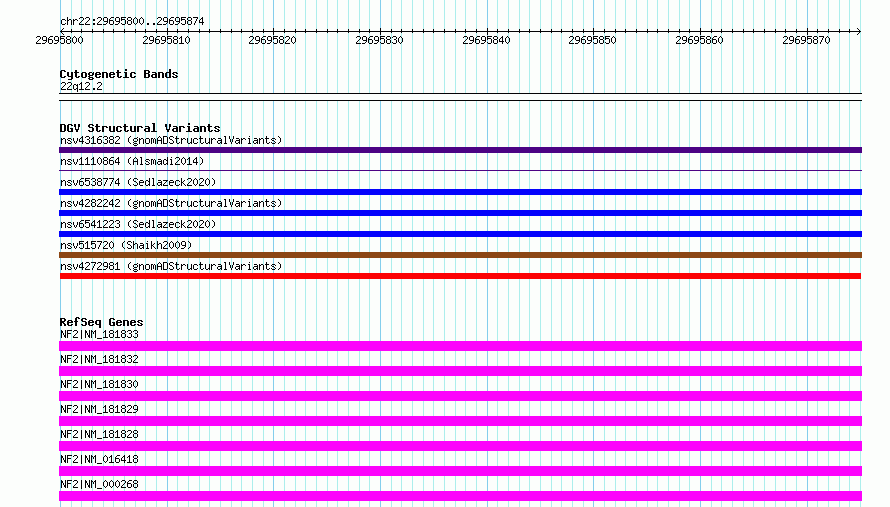Image resolution: width=890 pixels, height=507 pixels.
Task: Click the magenta NM_181830 gene bar
Action: [460, 396]
